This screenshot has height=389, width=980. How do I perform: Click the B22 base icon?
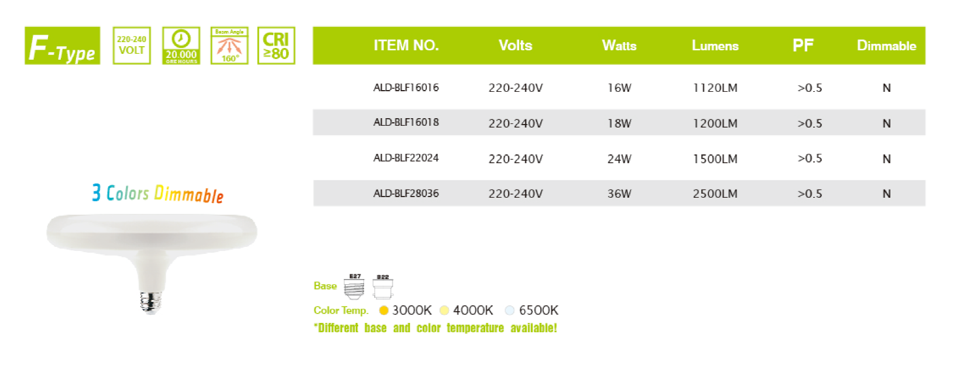(383, 286)
